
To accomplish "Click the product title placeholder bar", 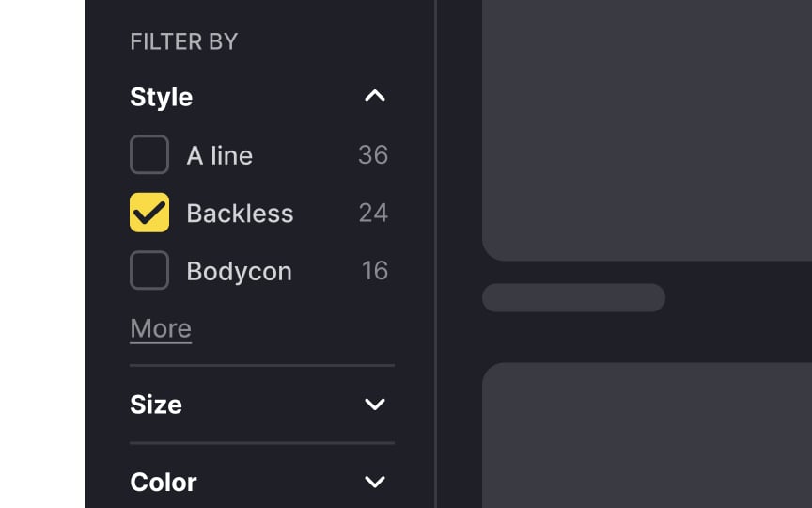I will point(574,297).
